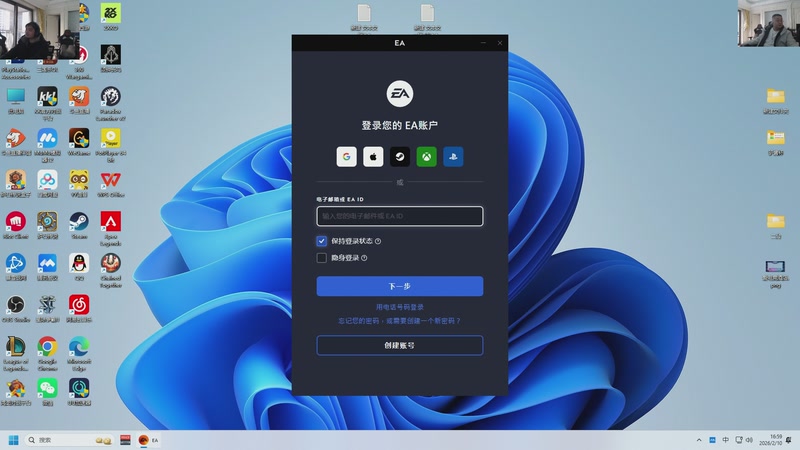
Task: Select the WeGame desktop shortcut
Action: 79,142
